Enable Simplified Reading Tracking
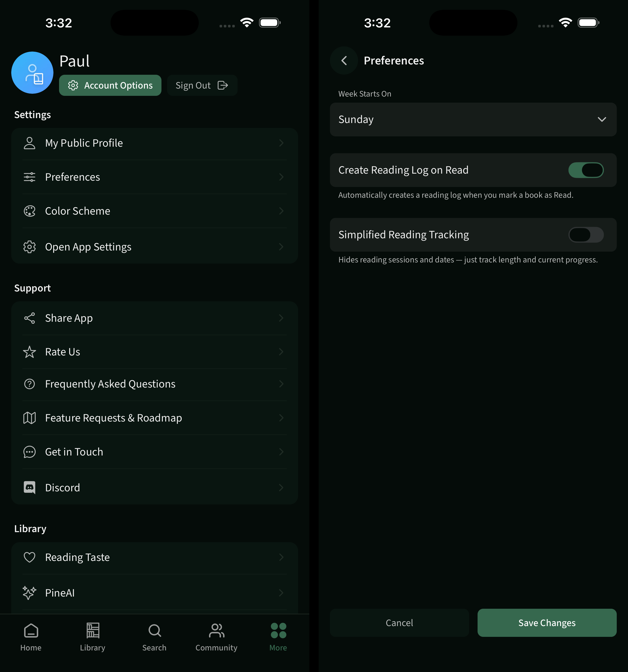 tap(586, 235)
